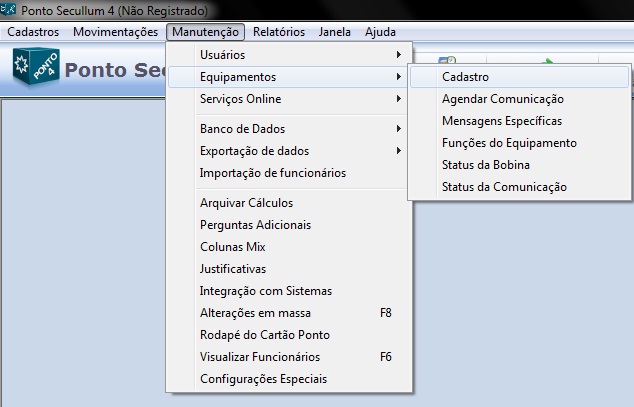
Task: Click Status da Comunicação
Action: [504, 187]
